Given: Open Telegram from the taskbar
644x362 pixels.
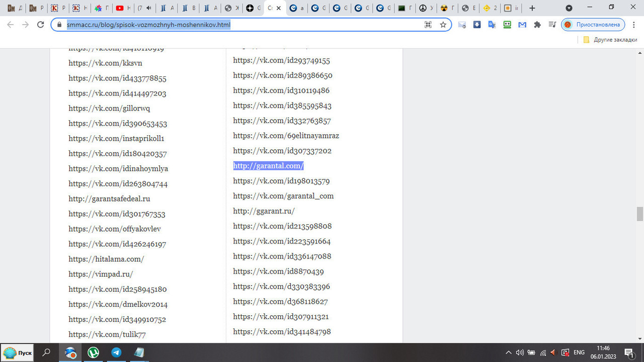Looking at the screenshot, I should pyautogui.click(x=116, y=353).
